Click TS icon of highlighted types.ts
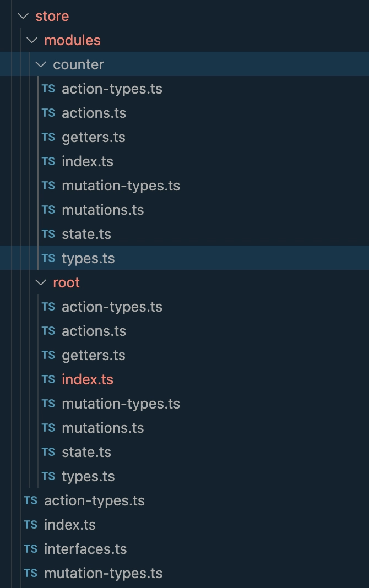369x588 pixels. click(48, 258)
